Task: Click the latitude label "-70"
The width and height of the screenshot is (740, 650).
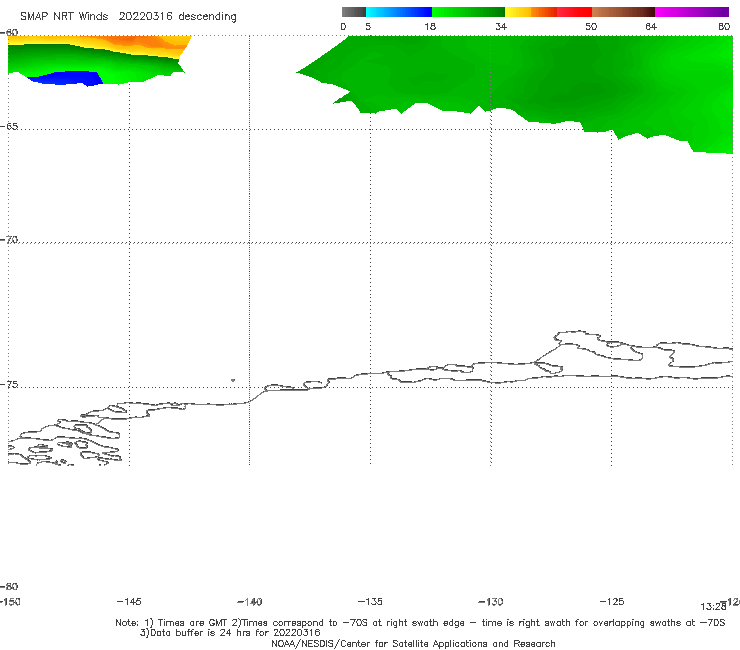Action: [9, 240]
